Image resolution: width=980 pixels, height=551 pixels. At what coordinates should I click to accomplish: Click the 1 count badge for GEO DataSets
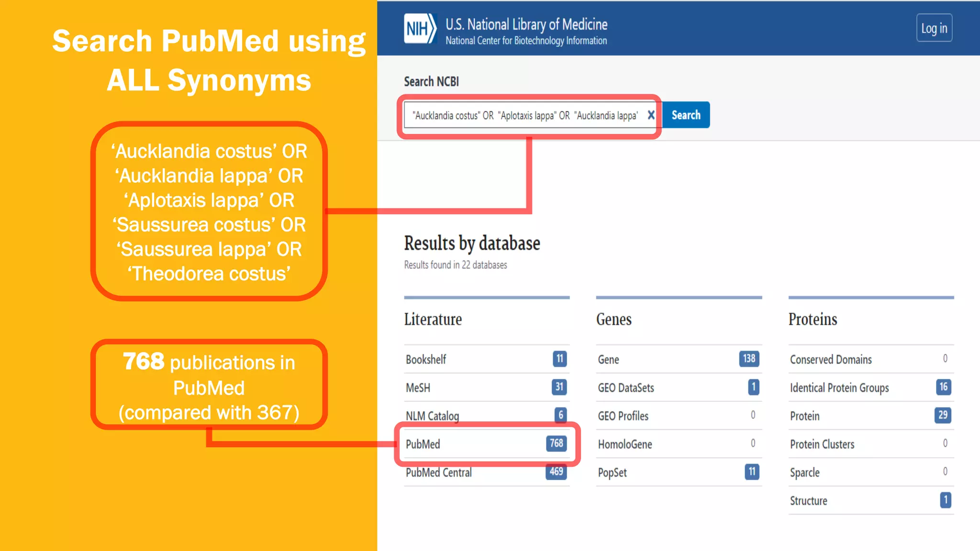(754, 387)
